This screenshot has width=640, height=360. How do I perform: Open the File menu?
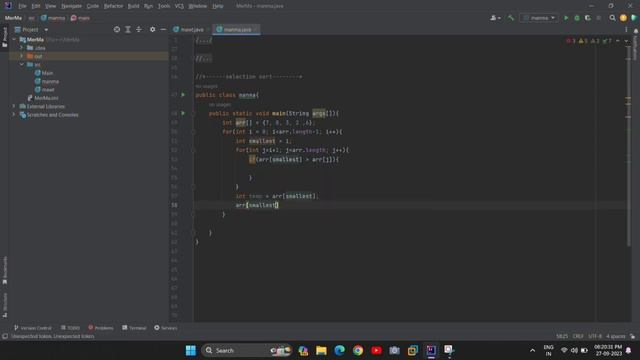[22, 6]
